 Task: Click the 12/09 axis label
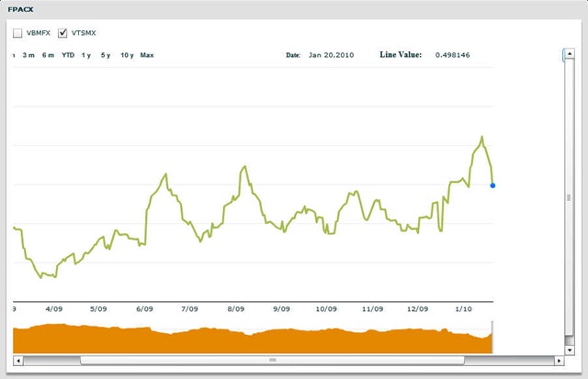(x=417, y=309)
